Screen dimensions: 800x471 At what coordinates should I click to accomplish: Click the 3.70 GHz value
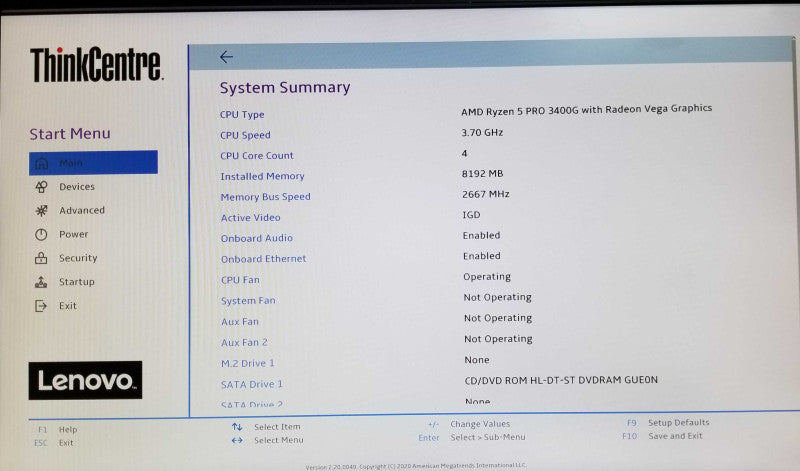pos(482,133)
